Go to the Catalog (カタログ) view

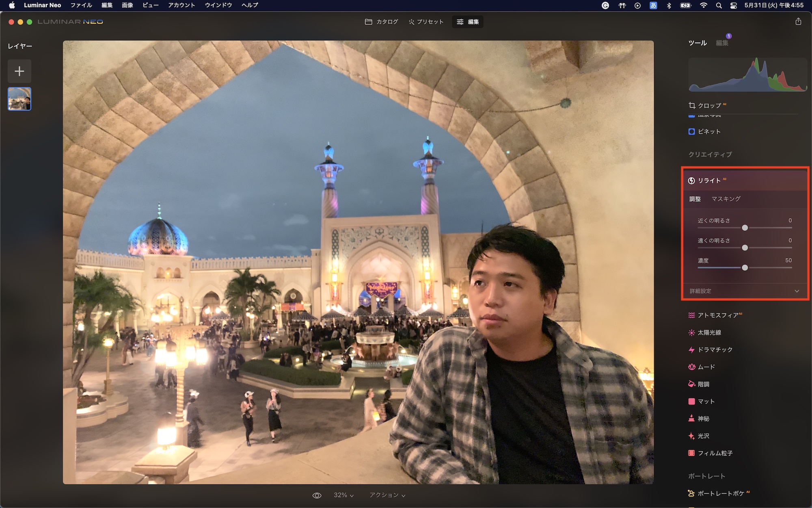point(382,22)
